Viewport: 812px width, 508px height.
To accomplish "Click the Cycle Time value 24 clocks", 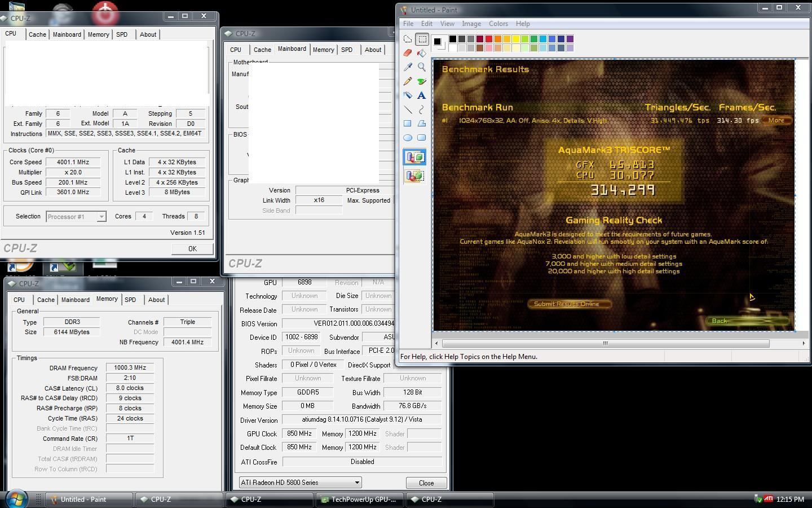I will 130,418.
